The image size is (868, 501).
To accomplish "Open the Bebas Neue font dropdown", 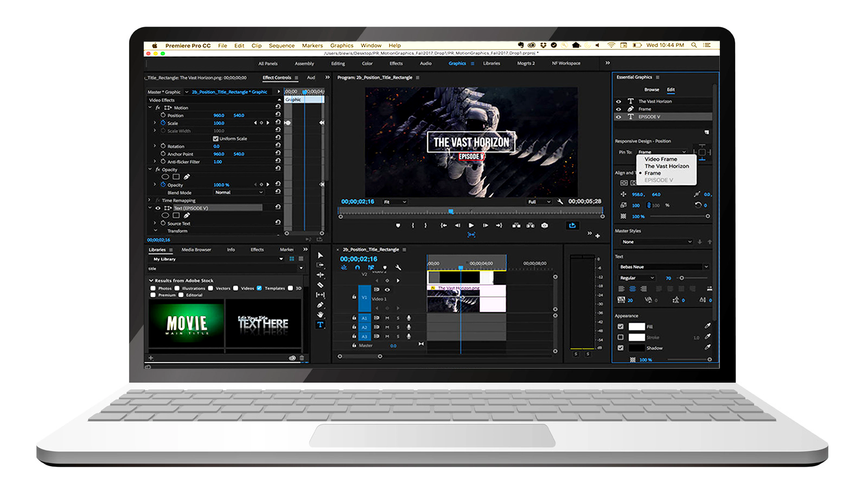I will [663, 267].
